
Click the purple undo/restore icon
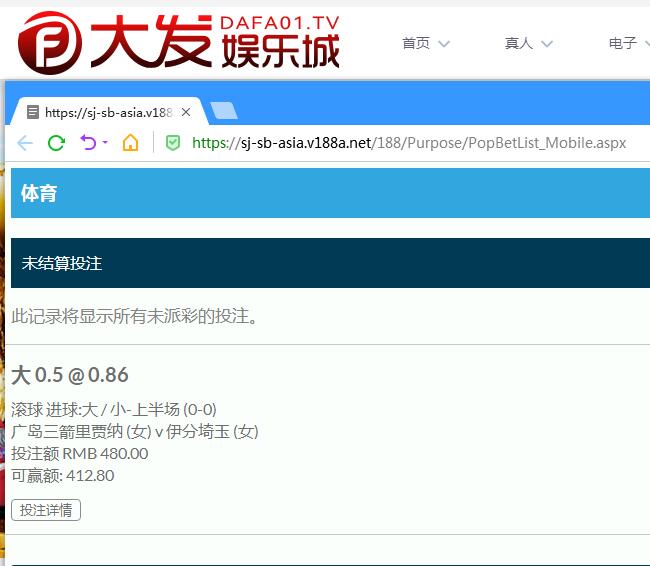[x=88, y=143]
